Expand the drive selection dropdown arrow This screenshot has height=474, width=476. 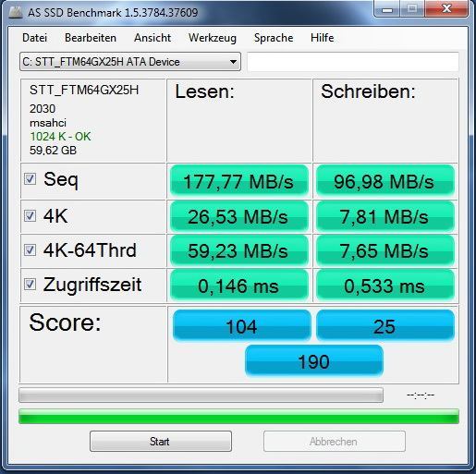[x=233, y=62]
